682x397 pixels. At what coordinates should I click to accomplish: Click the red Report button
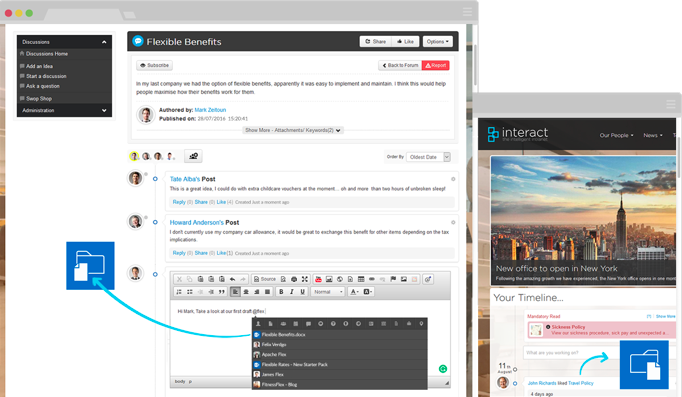[435, 65]
